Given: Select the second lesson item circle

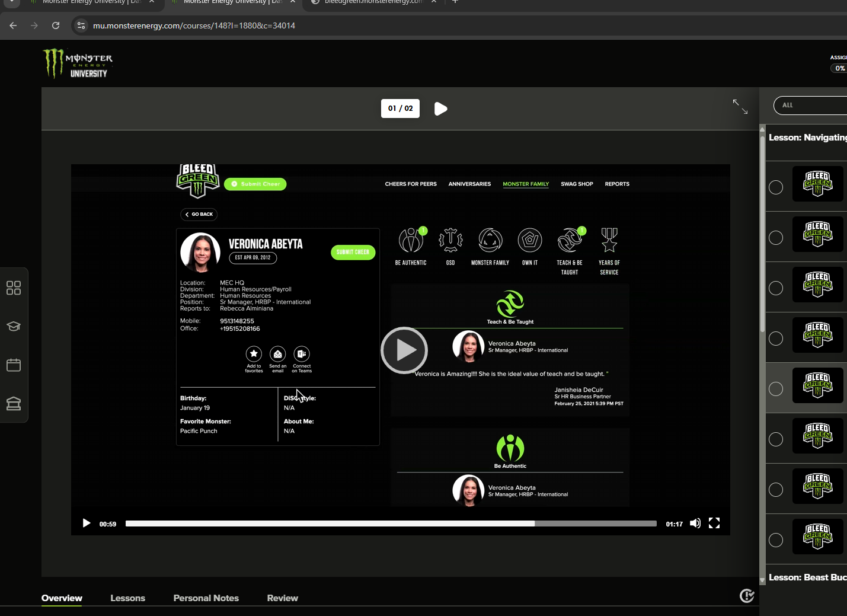Looking at the screenshot, I should [776, 238].
